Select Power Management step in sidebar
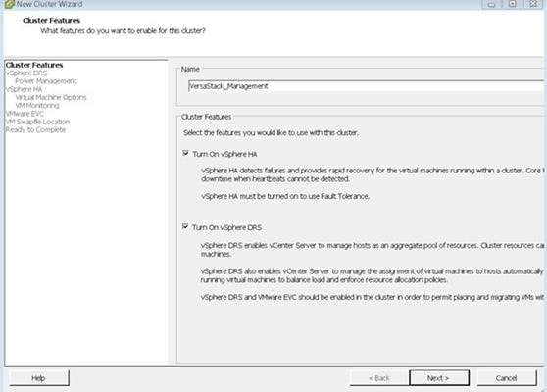The image size is (547, 392). point(46,81)
